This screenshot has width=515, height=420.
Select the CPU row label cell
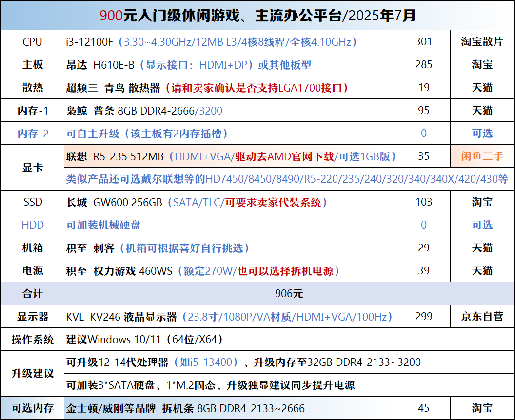(x=33, y=42)
